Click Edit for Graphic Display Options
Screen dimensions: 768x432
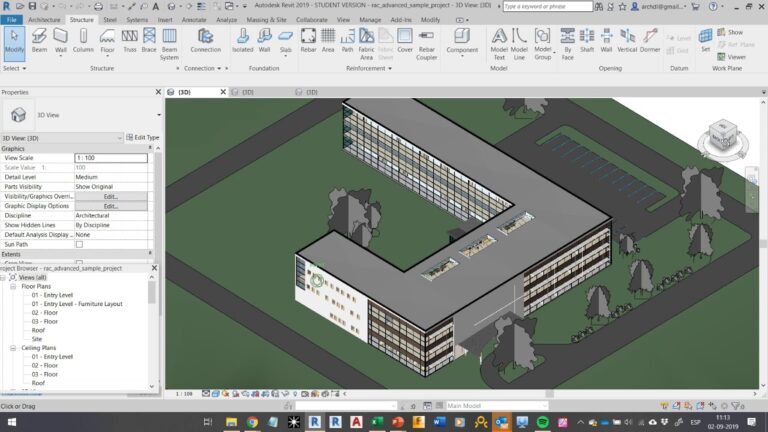(x=111, y=206)
